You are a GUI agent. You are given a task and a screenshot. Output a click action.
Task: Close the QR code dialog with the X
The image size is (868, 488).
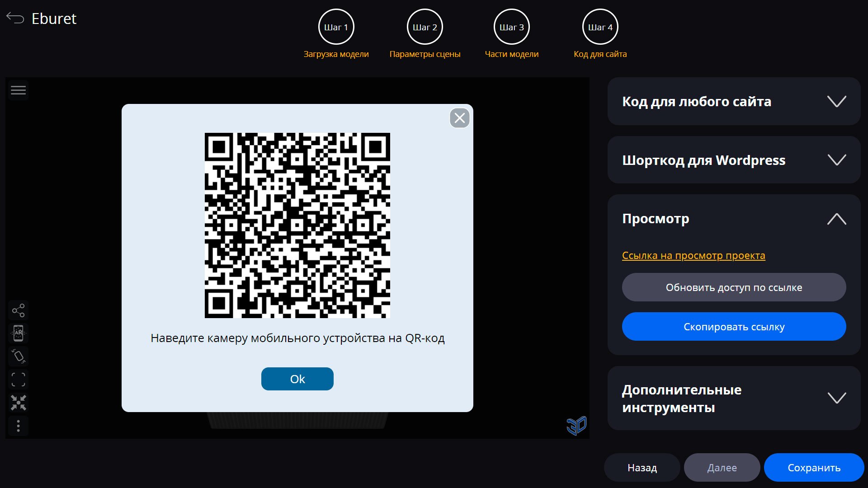pos(460,118)
